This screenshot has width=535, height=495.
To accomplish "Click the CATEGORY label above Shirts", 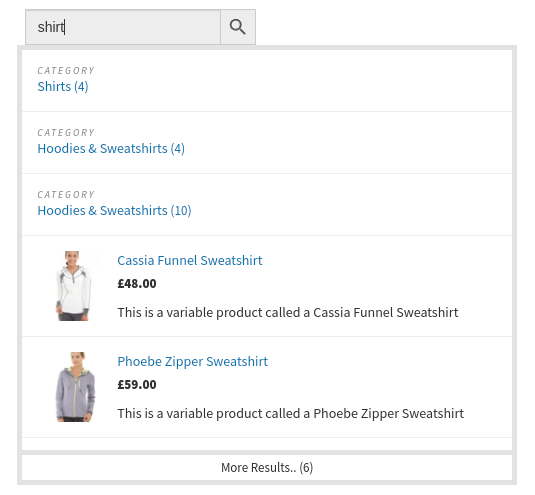I will [x=66, y=71].
